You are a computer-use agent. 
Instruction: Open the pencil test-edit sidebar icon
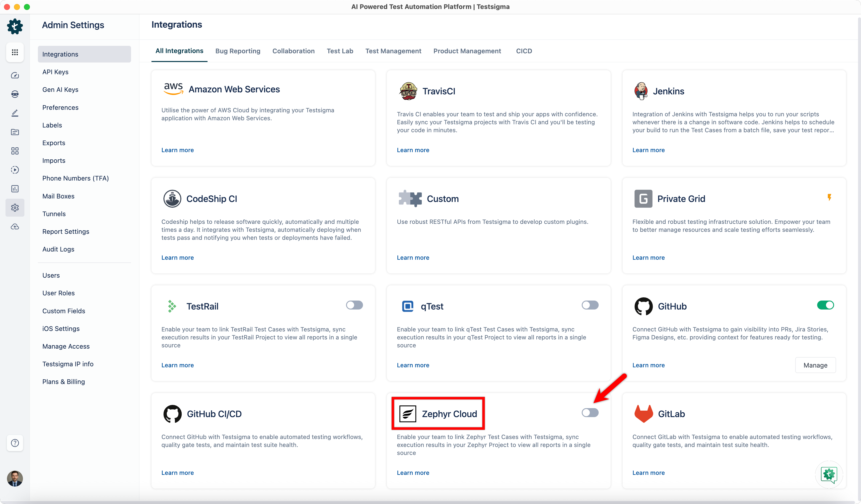(15, 113)
